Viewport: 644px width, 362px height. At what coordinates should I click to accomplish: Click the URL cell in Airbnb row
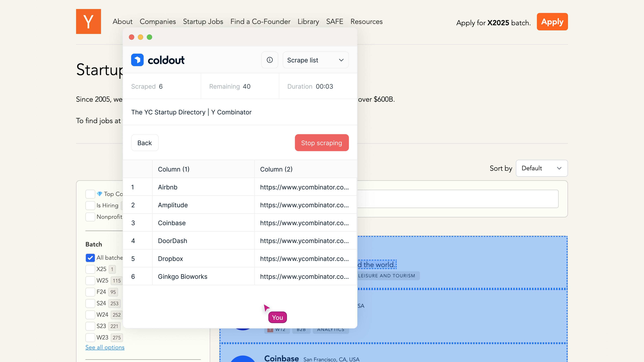point(306,187)
